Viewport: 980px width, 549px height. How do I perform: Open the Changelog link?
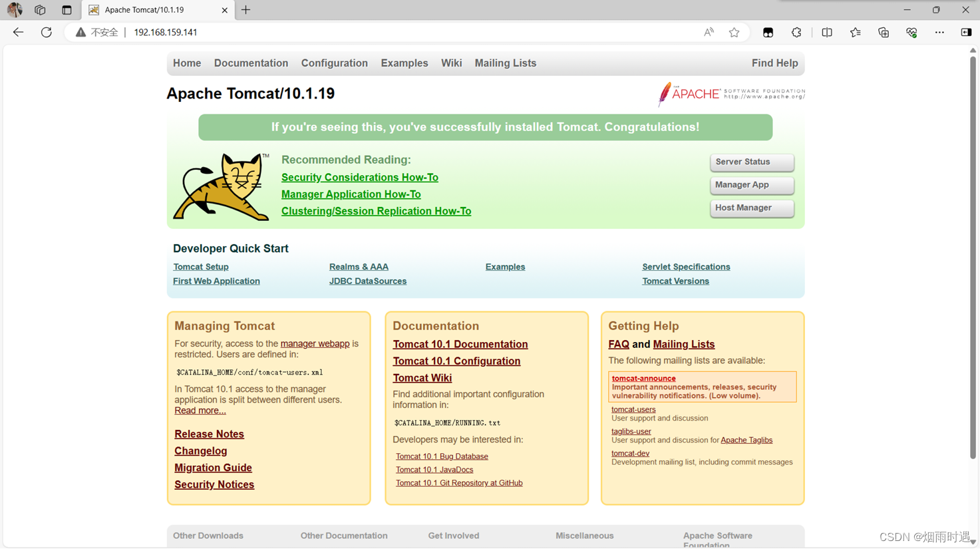(200, 451)
